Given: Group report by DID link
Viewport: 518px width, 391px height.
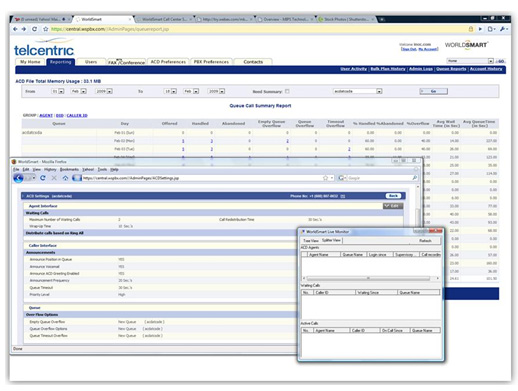Looking at the screenshot, I should pyautogui.click(x=60, y=115).
